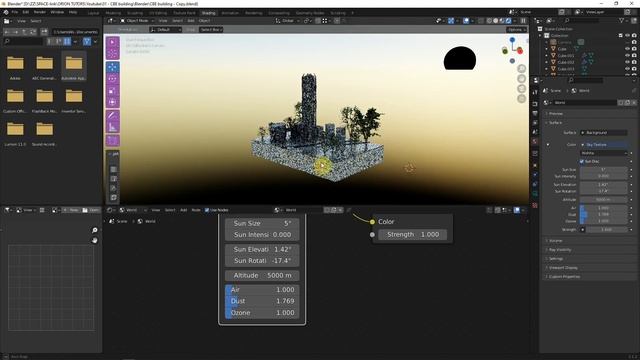640x360 pixels.
Task: Switch to solid viewport shading
Action: coord(496,20)
